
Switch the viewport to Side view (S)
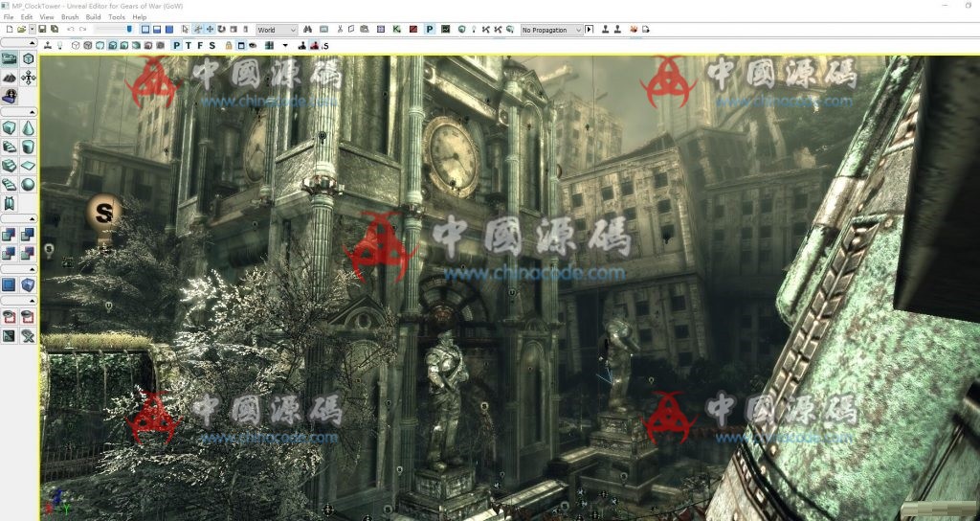(212, 45)
